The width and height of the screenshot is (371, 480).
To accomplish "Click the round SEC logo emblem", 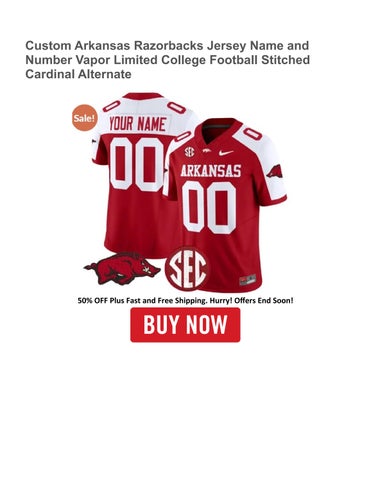I will coord(186,269).
